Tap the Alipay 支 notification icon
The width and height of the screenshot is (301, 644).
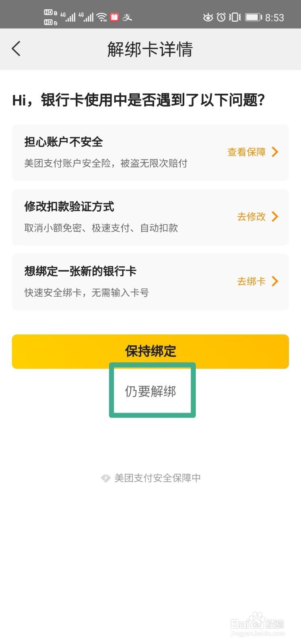[127, 17]
